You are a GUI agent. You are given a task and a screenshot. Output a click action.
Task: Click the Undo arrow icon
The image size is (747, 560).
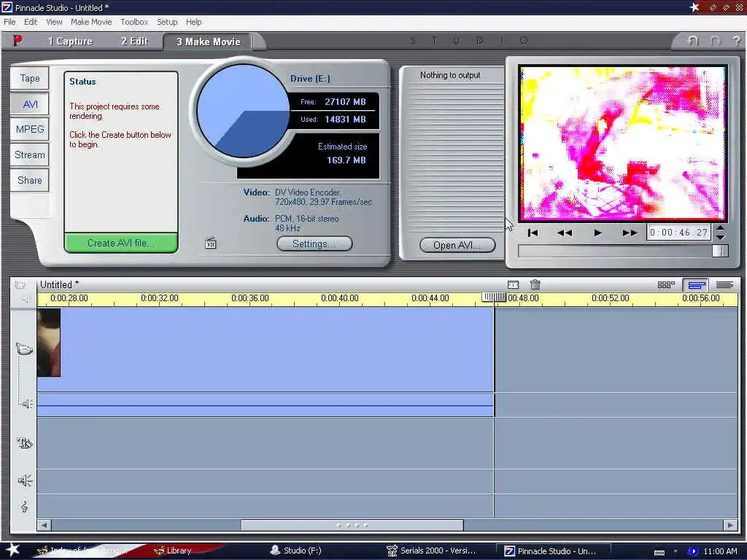pyautogui.click(x=693, y=41)
